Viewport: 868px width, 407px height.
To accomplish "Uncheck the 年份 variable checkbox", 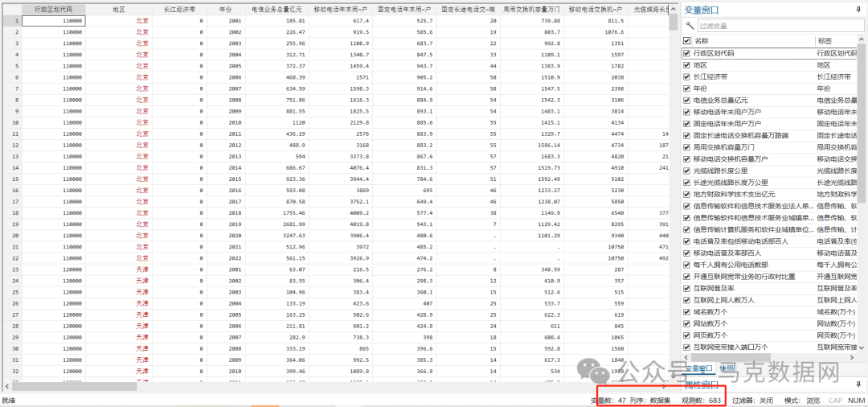I will click(687, 88).
